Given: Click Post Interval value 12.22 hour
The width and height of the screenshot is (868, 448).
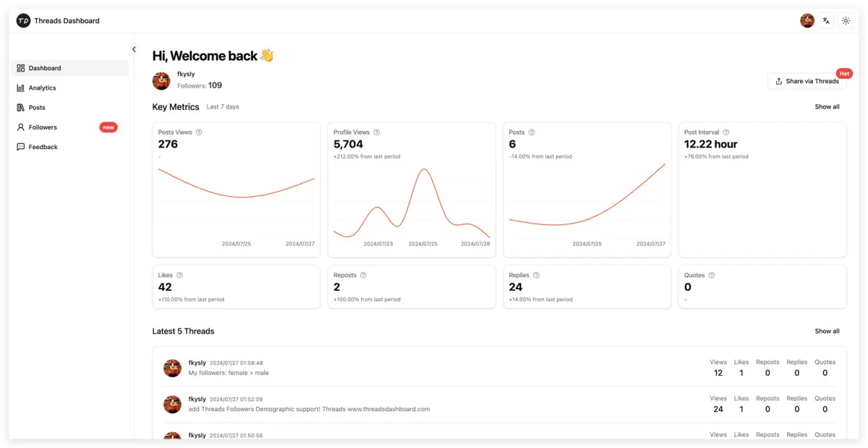Looking at the screenshot, I should [711, 144].
